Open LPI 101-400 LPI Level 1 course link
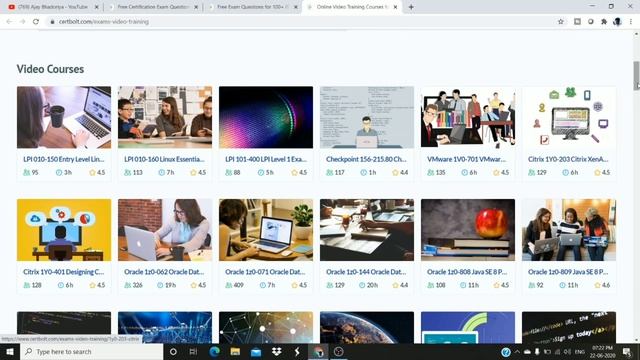The image size is (640, 360). [266, 159]
